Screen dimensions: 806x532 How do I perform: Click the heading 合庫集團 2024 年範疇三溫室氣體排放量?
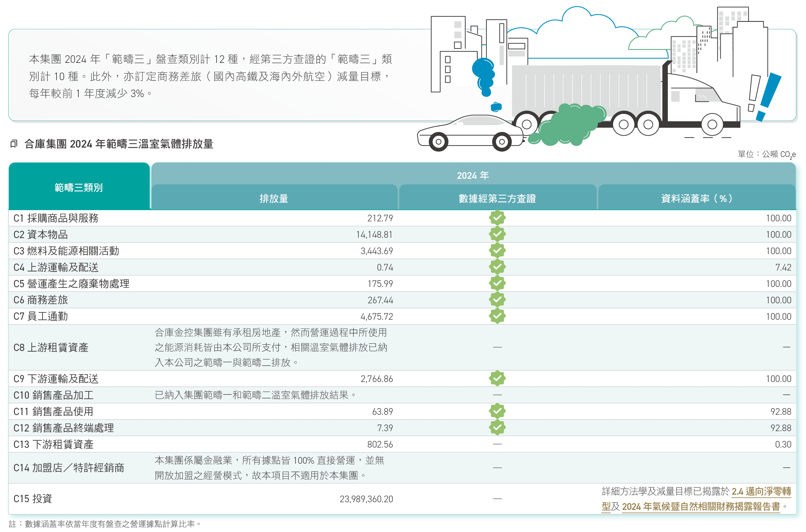coord(119,144)
